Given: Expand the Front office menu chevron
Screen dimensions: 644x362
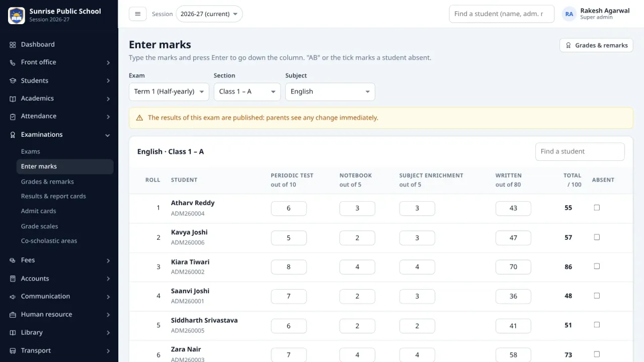Looking at the screenshot, I should click(x=108, y=62).
